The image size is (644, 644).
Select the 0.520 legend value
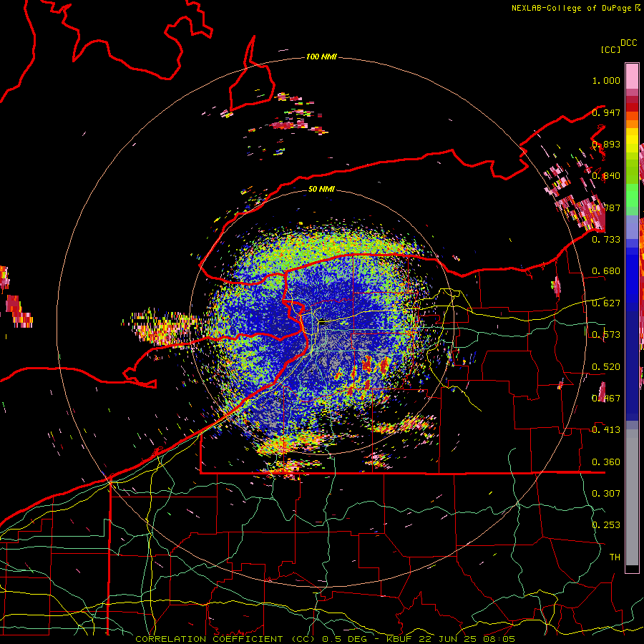[x=606, y=367]
